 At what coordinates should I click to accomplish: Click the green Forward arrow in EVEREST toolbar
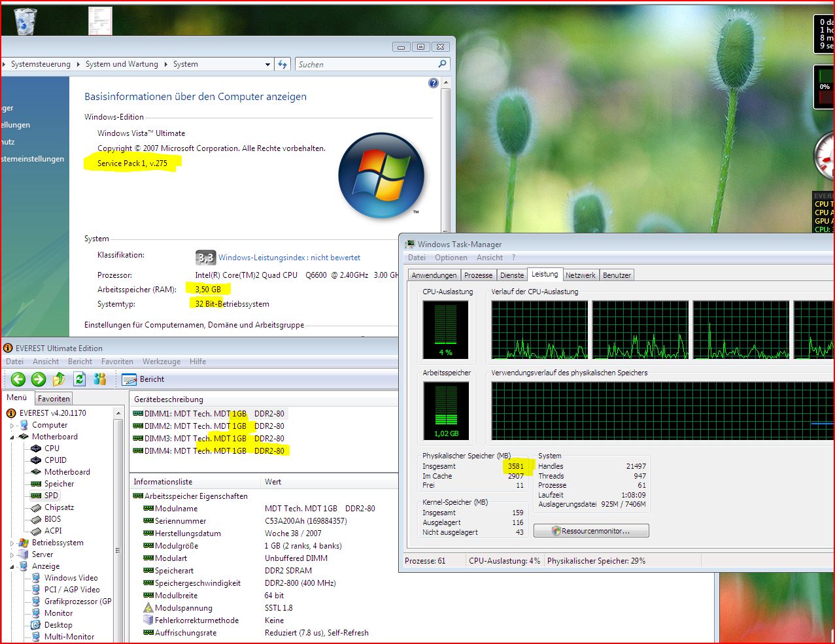pyautogui.click(x=39, y=379)
